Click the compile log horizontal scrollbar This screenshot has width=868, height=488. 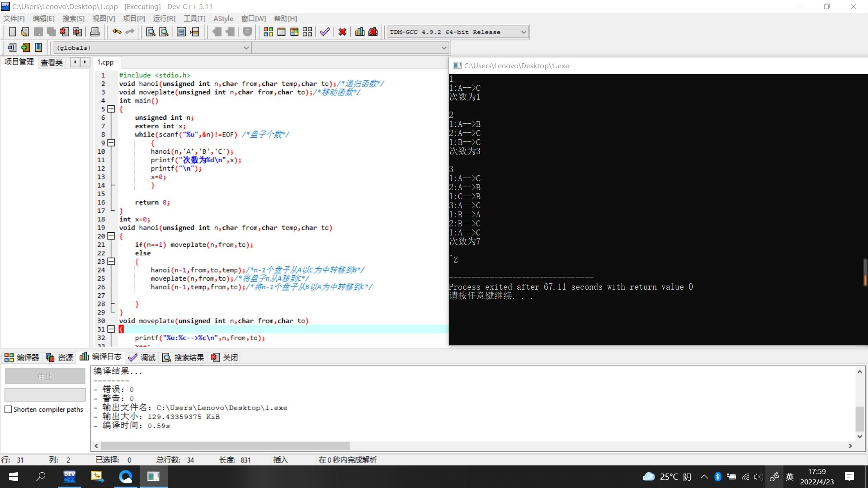[225, 446]
